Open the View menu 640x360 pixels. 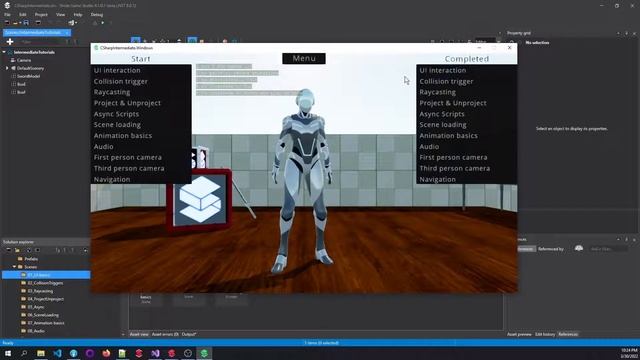60,14
